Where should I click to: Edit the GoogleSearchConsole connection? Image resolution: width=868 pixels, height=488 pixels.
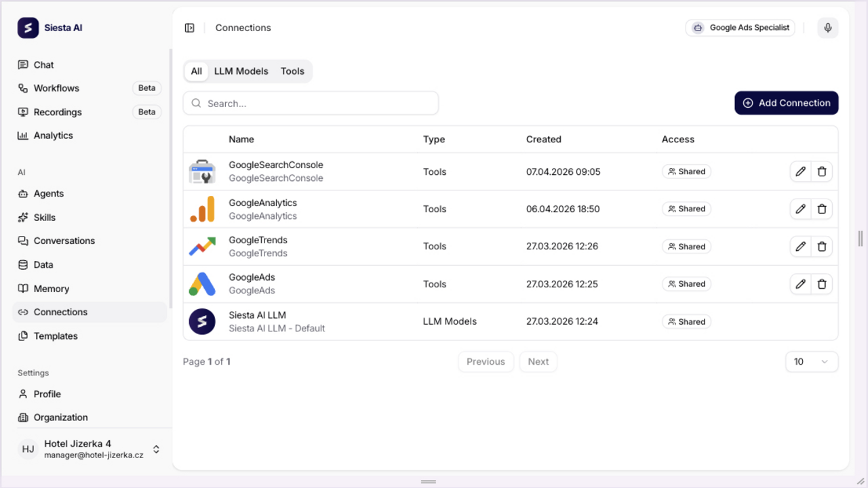pyautogui.click(x=800, y=171)
